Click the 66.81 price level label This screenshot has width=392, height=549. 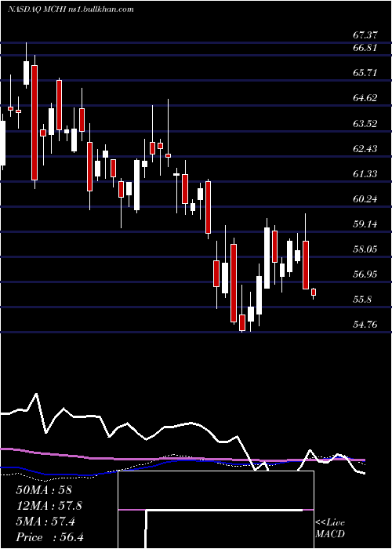[x=365, y=48]
